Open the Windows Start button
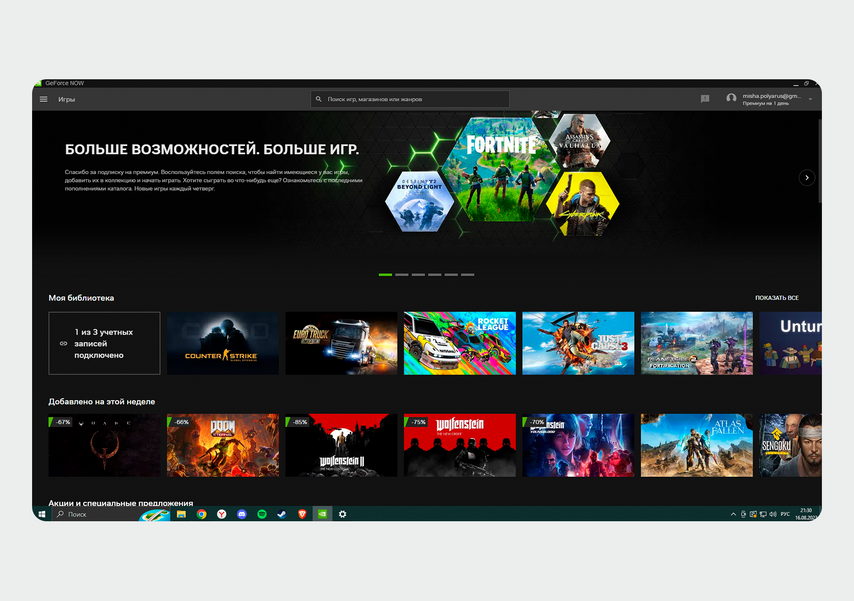Viewport: 854px width, 601px height. click(42, 514)
